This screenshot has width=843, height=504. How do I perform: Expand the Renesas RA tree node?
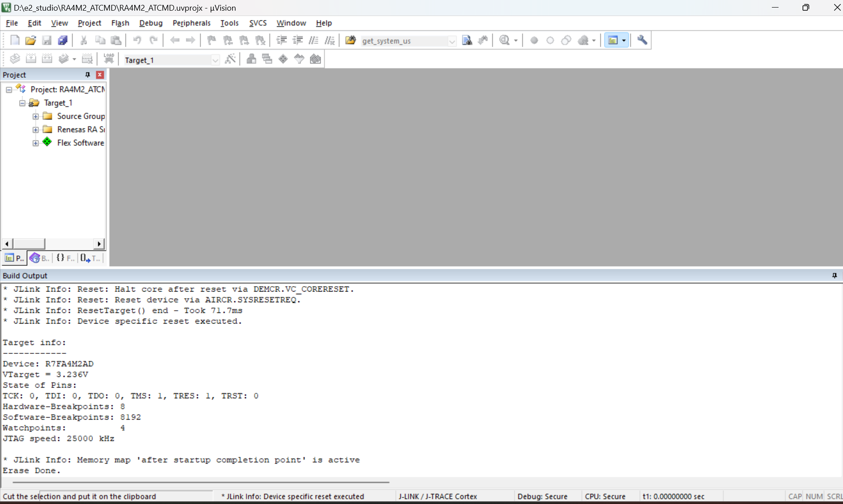(36, 130)
